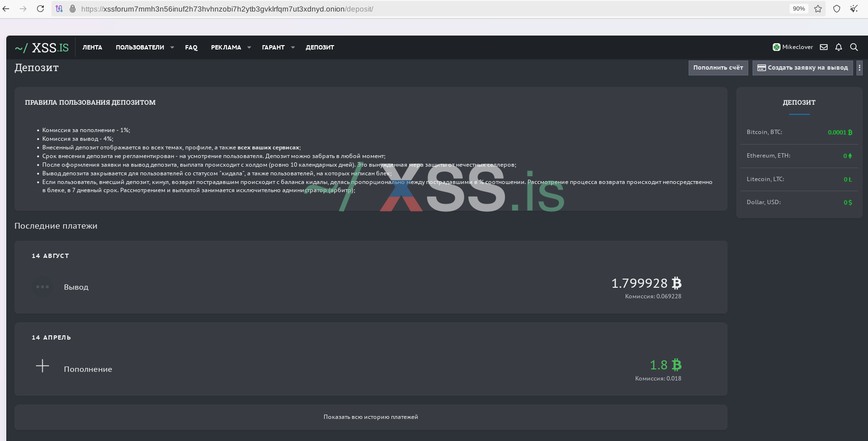The width and height of the screenshot is (868, 441).
Task: Click the connection security padlock icon
Action: pos(72,9)
